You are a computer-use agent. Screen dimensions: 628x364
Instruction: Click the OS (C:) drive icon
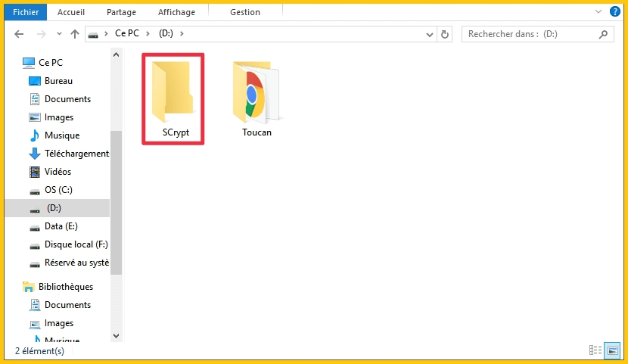[x=35, y=191]
